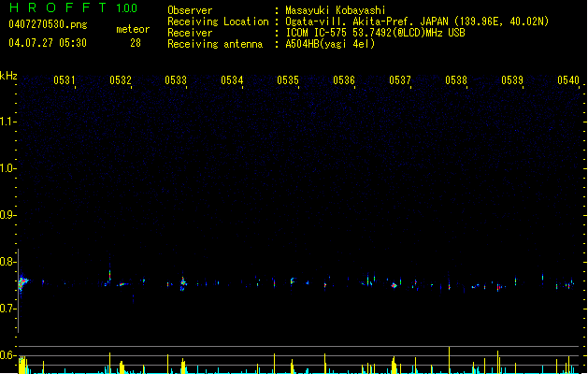Click the 0531 time marker

[x=65, y=80]
